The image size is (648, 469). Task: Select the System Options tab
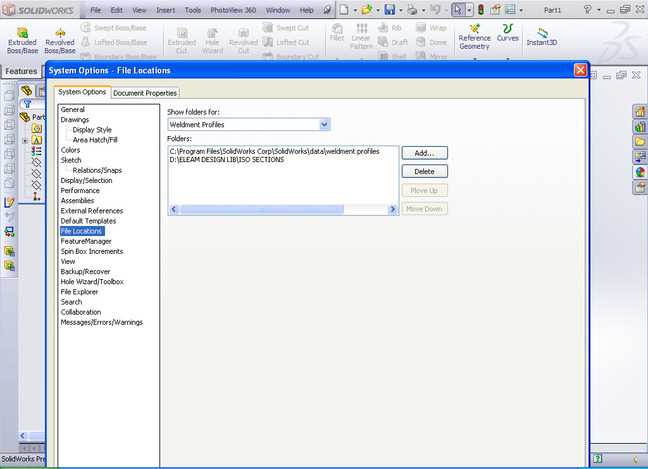coord(82,92)
